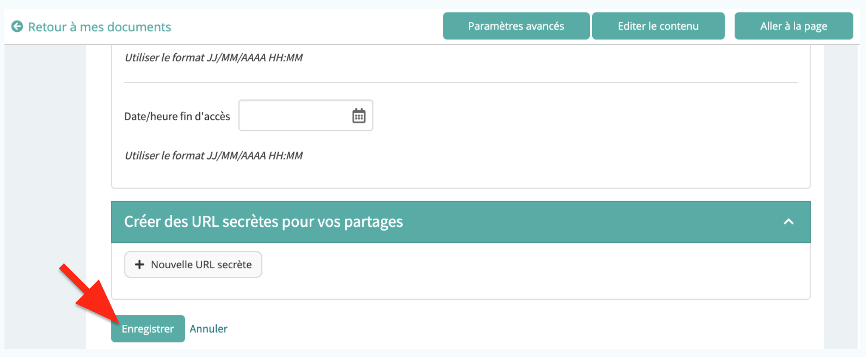This screenshot has height=357, width=868.
Task: Click the horizontal divider above the end date
Action: pos(461,83)
